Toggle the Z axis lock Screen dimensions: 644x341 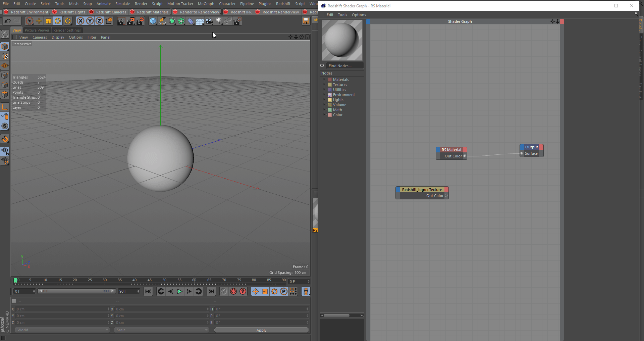point(99,21)
